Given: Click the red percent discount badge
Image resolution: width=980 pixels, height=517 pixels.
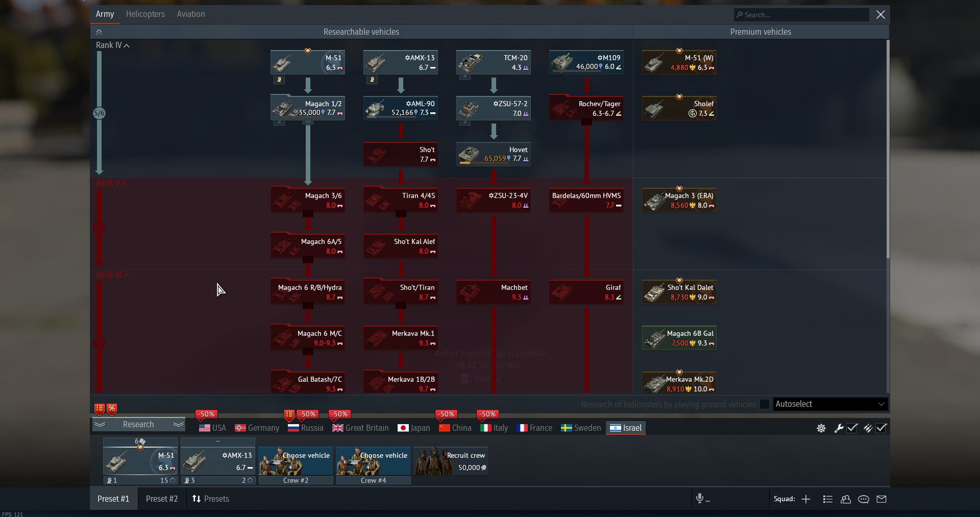Looking at the screenshot, I should point(112,408).
